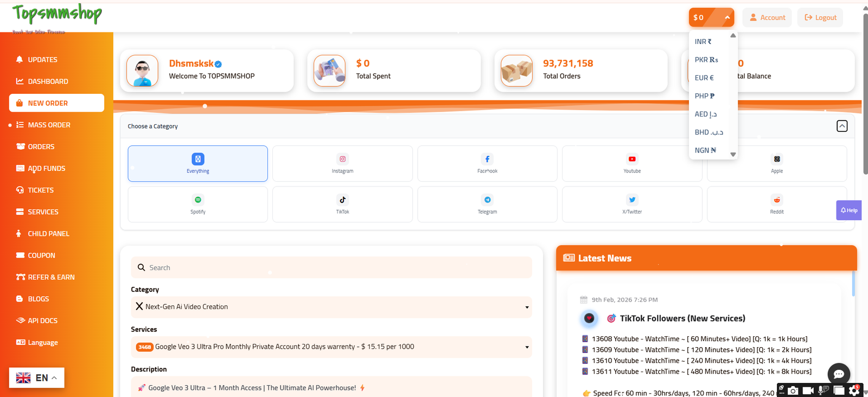The height and width of the screenshot is (397, 868).
Task: Collapse the Choose a Category panel
Action: 842,126
